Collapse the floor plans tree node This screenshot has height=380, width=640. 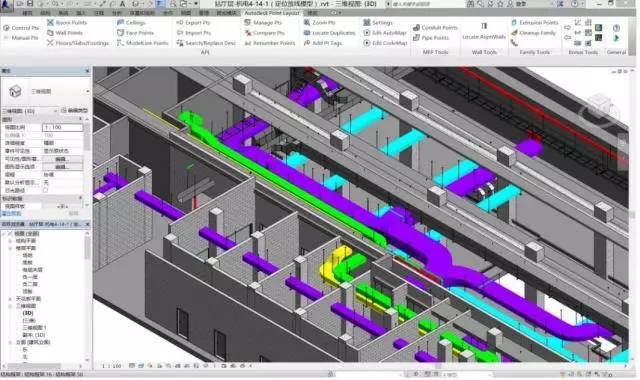tap(10, 248)
